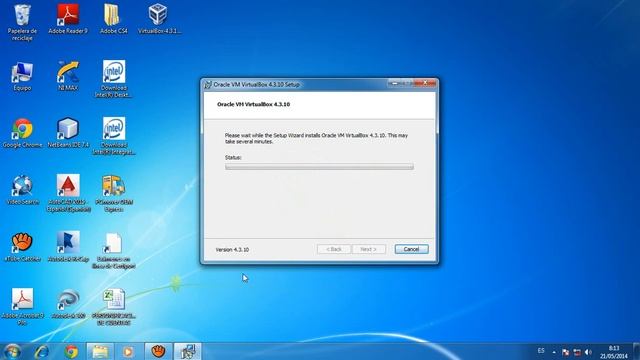This screenshot has height=360, width=640.
Task: Open the Autodesk ReCap desktop shortcut
Action: coord(68,247)
